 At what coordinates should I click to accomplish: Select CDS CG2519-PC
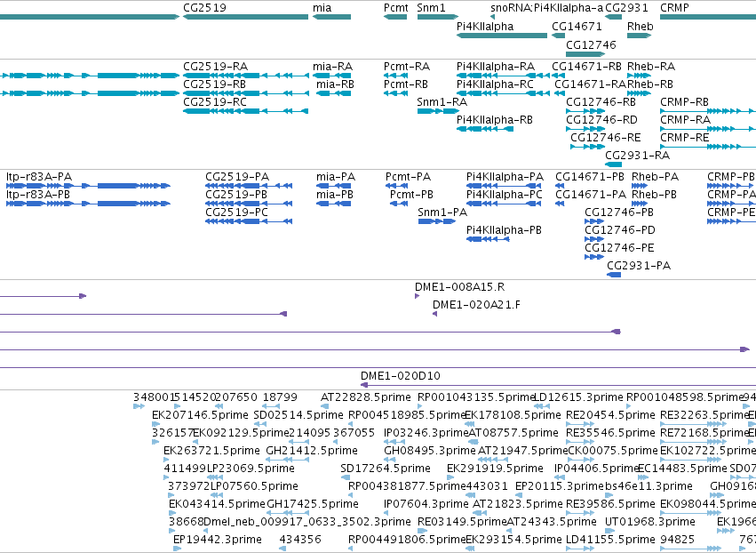[249, 221]
